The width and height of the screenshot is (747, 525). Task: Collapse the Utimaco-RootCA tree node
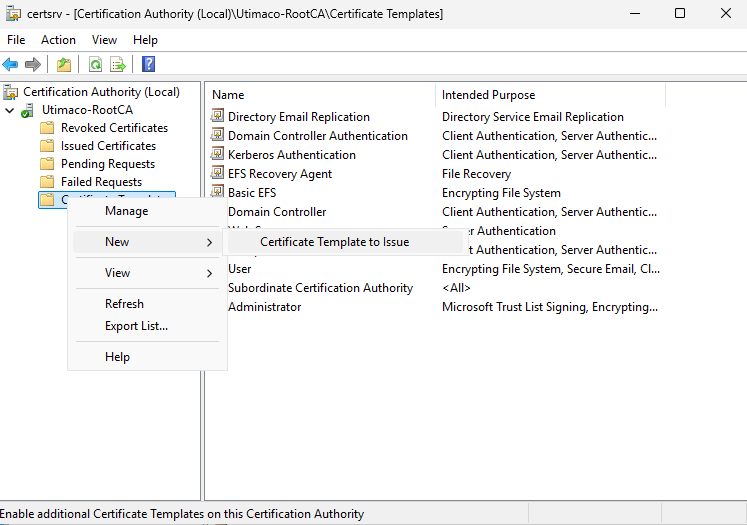click(10, 110)
